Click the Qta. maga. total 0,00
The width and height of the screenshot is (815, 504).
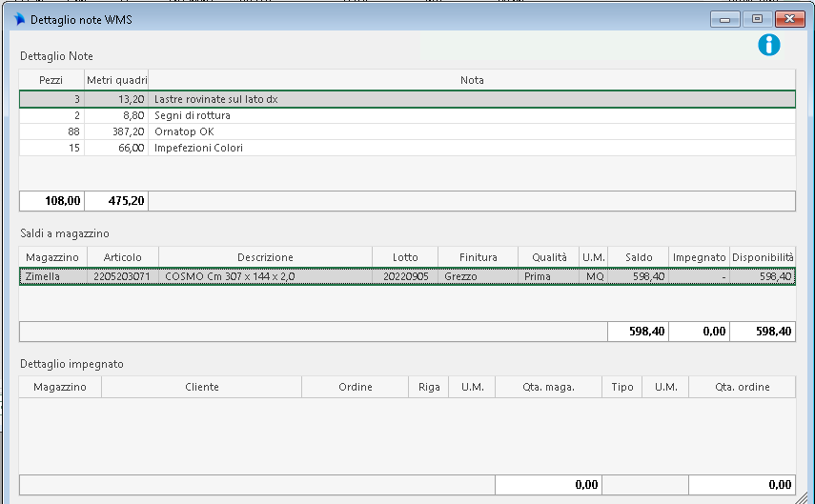[x=548, y=485]
